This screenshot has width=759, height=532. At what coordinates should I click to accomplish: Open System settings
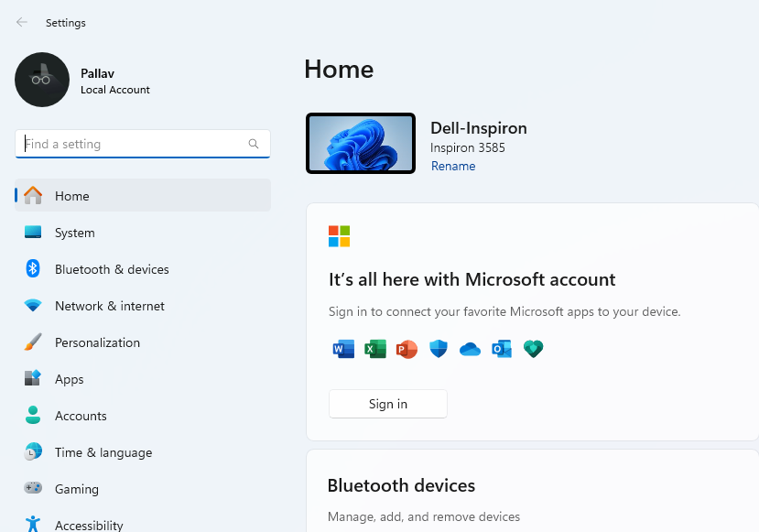143,233
